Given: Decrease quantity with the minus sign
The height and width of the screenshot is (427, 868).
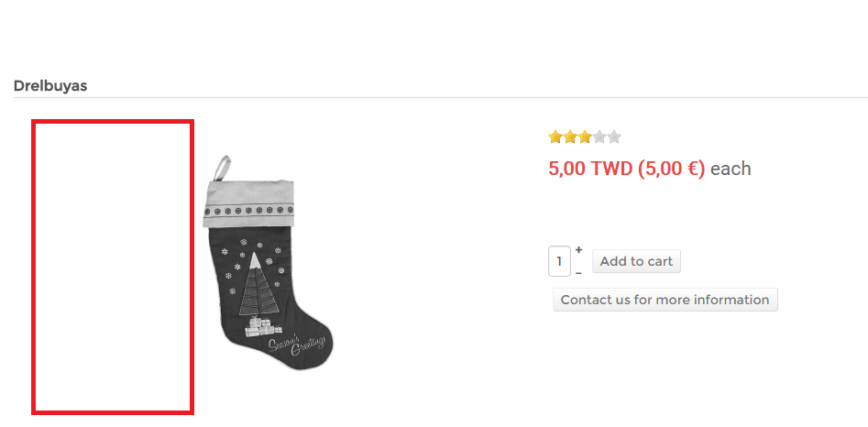Looking at the screenshot, I should (578, 272).
